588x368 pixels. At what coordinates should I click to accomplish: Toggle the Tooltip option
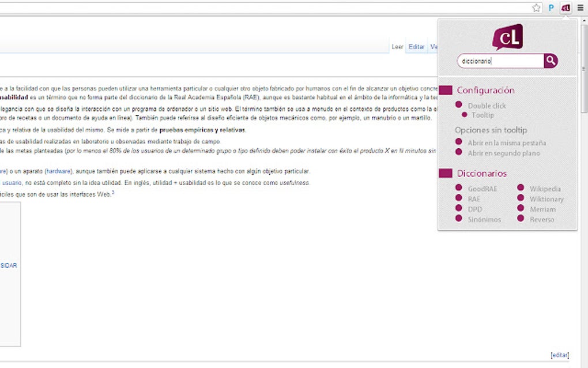click(464, 114)
